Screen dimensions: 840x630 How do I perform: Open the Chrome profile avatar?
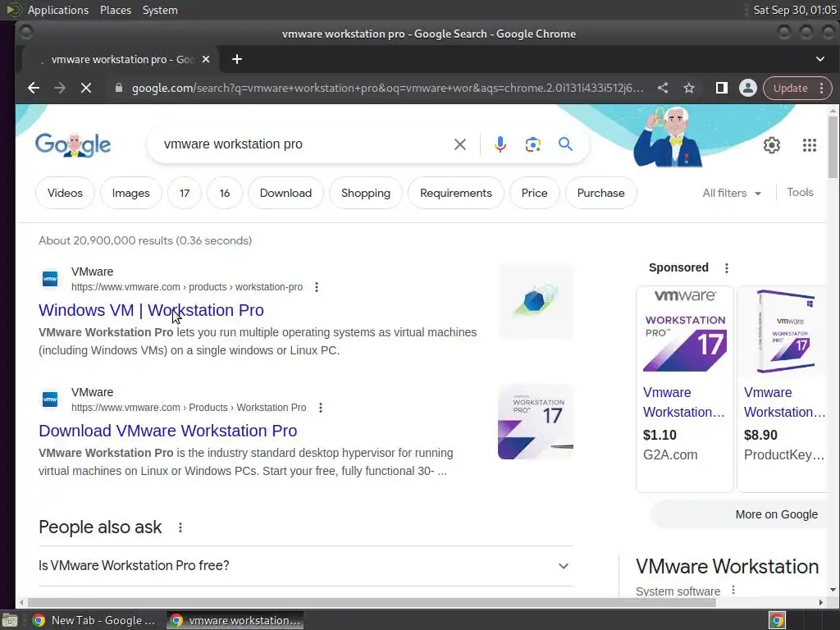tap(748, 88)
